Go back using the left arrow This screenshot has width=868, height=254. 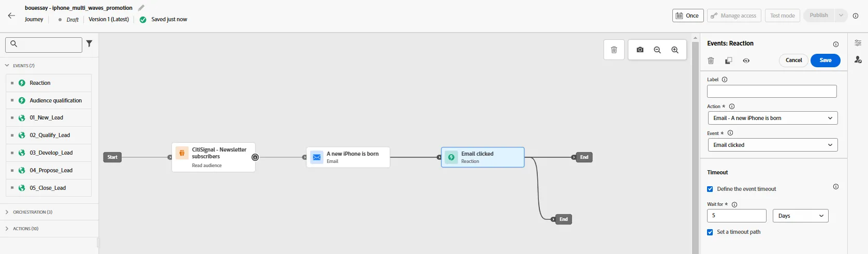(11, 16)
